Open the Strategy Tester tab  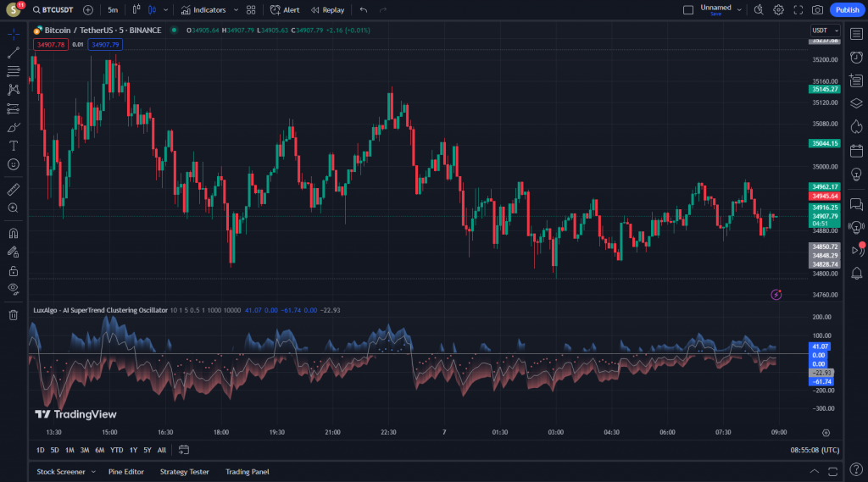[184, 472]
